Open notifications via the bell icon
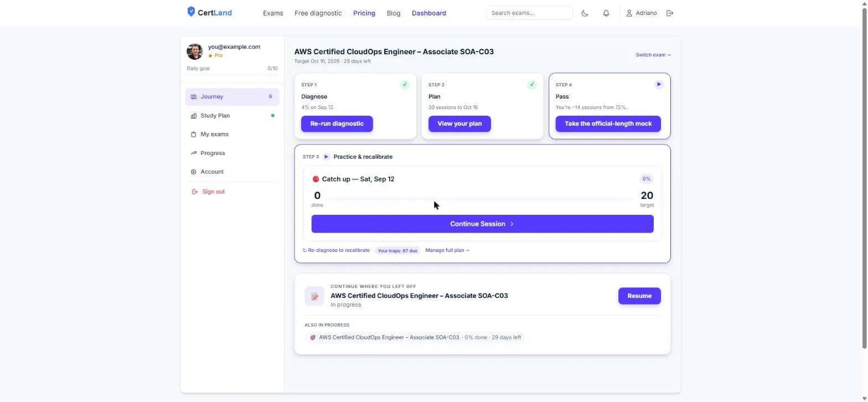Image resolution: width=868 pixels, height=402 pixels. point(606,13)
